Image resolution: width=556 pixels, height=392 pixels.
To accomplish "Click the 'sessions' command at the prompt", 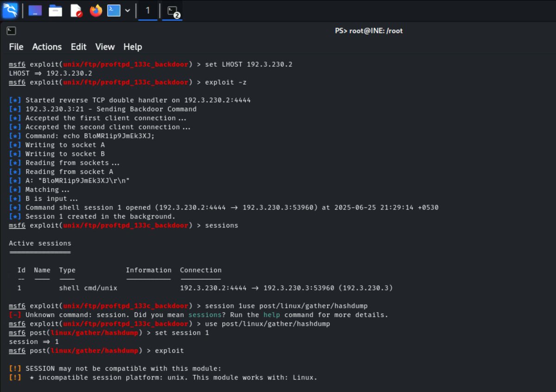I will point(221,226).
